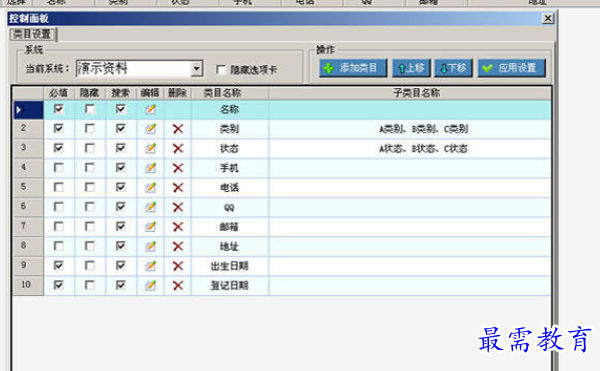Delete the 地址 category with red X

(x=178, y=246)
